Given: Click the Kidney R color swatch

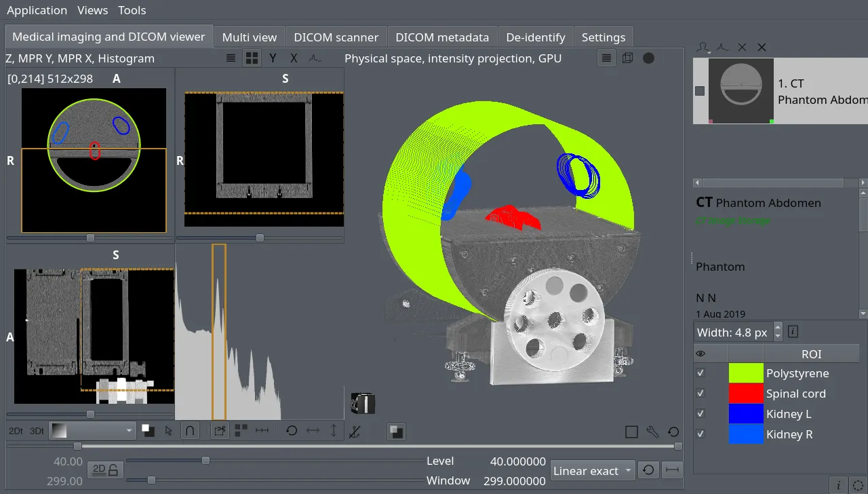Looking at the screenshot, I should click(x=746, y=434).
